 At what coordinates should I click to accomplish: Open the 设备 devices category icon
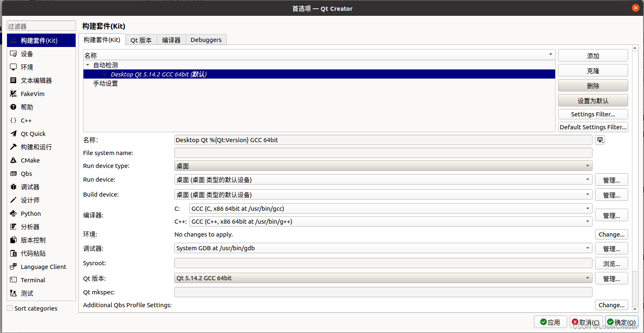tap(13, 54)
